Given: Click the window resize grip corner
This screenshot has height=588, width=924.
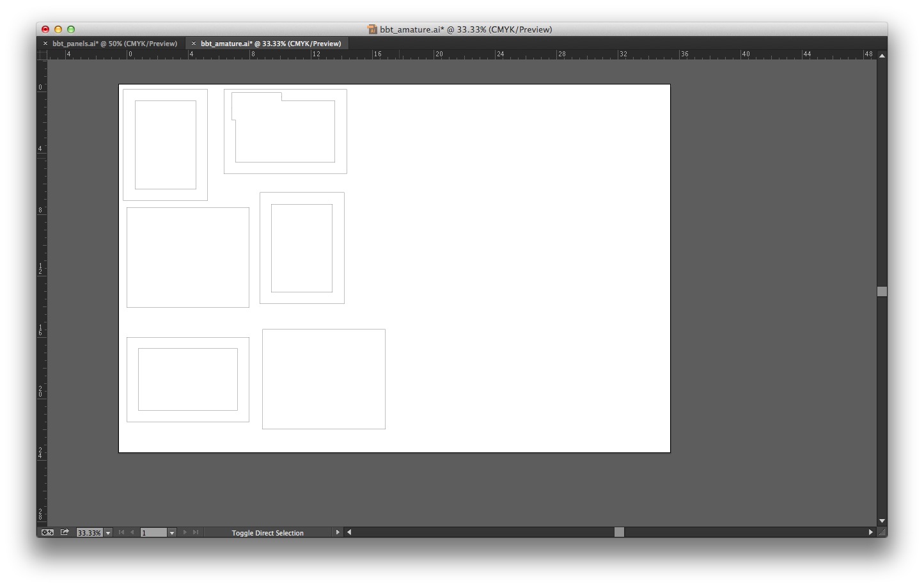Looking at the screenshot, I should [882, 532].
